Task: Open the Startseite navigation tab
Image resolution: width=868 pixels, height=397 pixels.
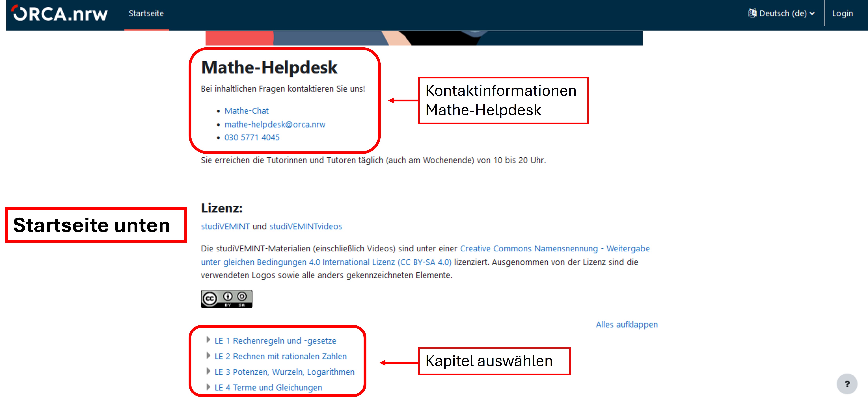Action: coord(146,13)
